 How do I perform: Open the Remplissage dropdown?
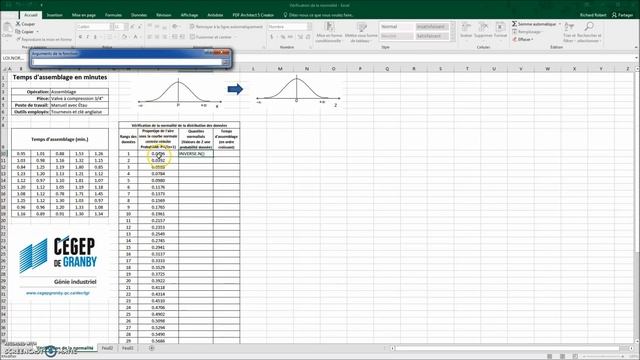[527, 32]
